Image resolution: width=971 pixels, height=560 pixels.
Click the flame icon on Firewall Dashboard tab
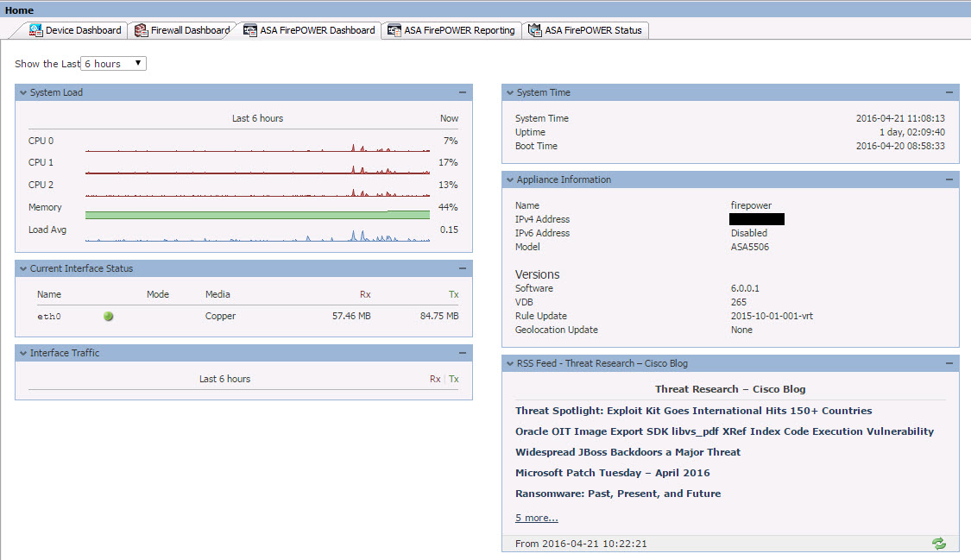(141, 29)
